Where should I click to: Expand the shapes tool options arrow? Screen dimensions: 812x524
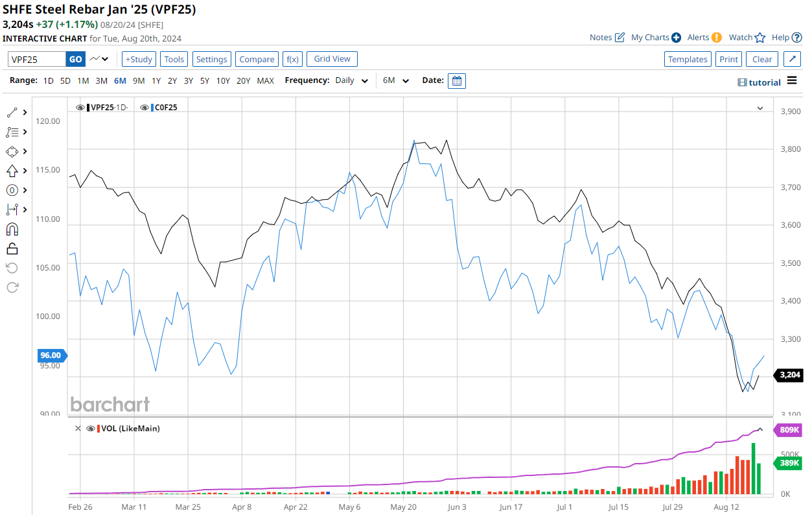(x=25, y=151)
